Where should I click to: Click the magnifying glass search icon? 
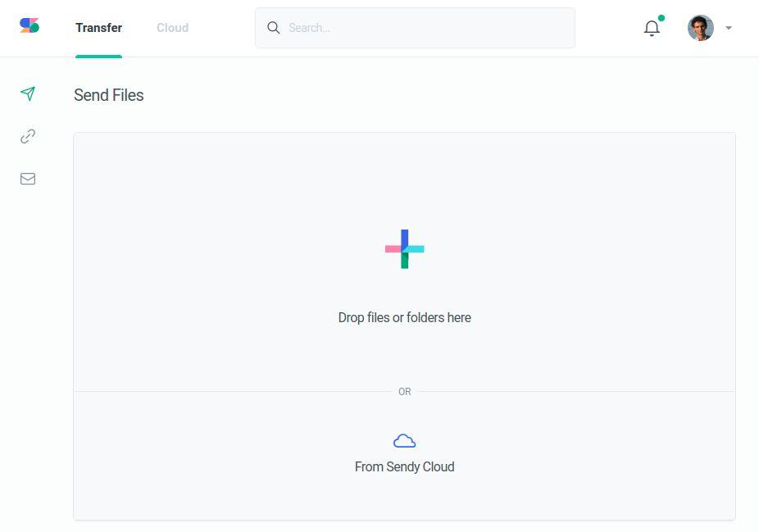(274, 28)
